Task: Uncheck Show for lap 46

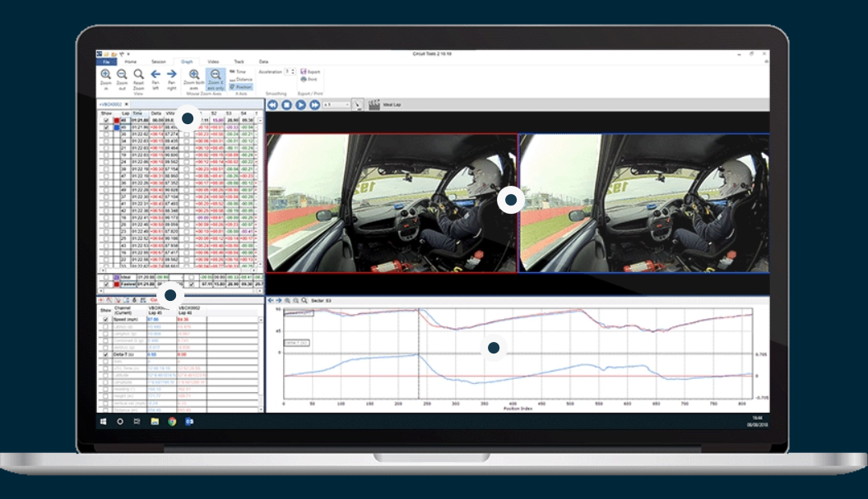Action: (106, 120)
